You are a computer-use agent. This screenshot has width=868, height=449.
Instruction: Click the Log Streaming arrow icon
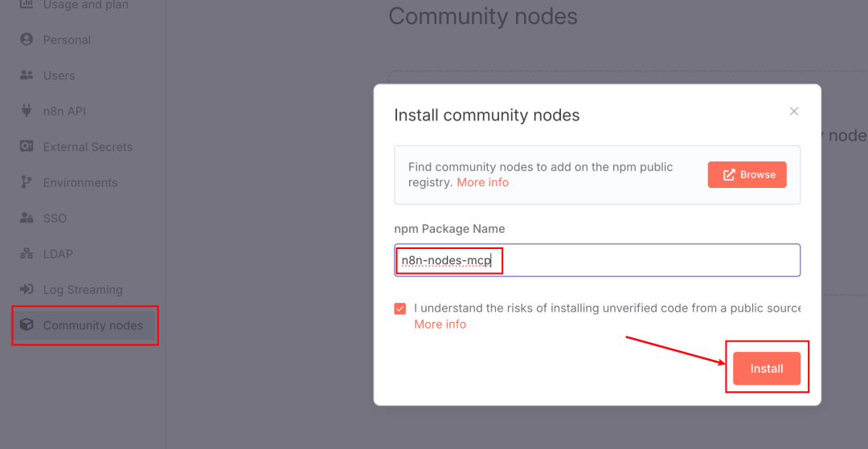pos(26,289)
